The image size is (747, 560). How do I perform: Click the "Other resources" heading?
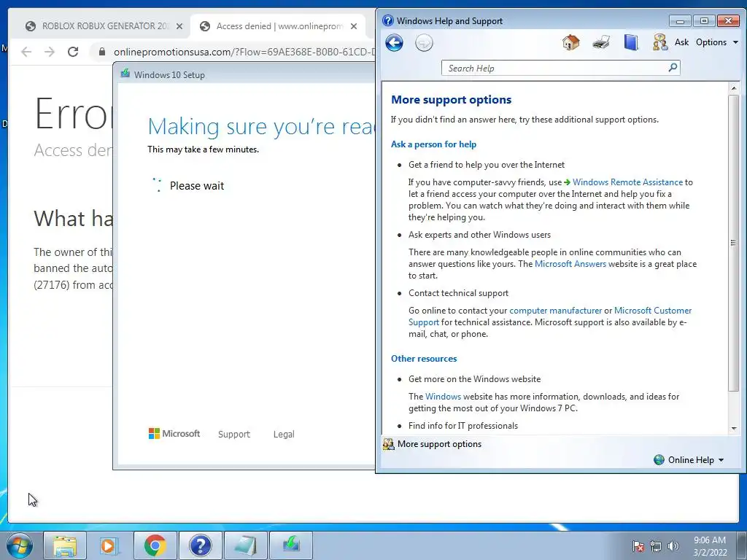424,359
